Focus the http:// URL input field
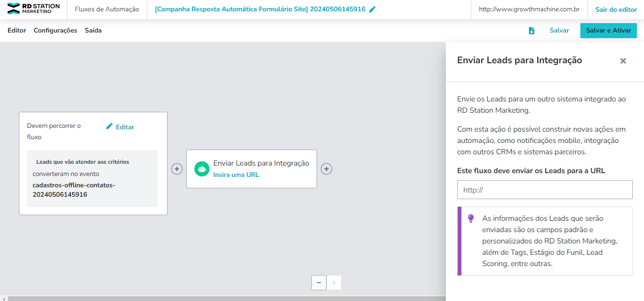Screen dimensions: 644x301 (544, 190)
